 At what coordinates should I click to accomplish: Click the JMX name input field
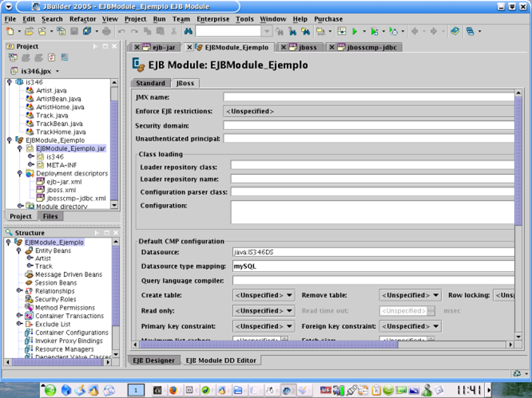[369, 97]
